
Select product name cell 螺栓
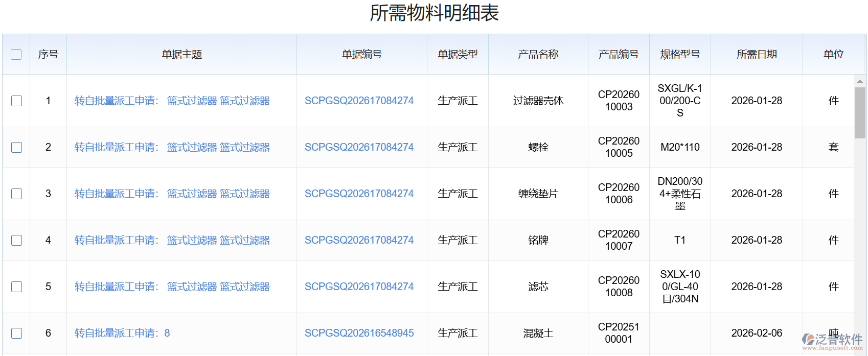(538, 147)
